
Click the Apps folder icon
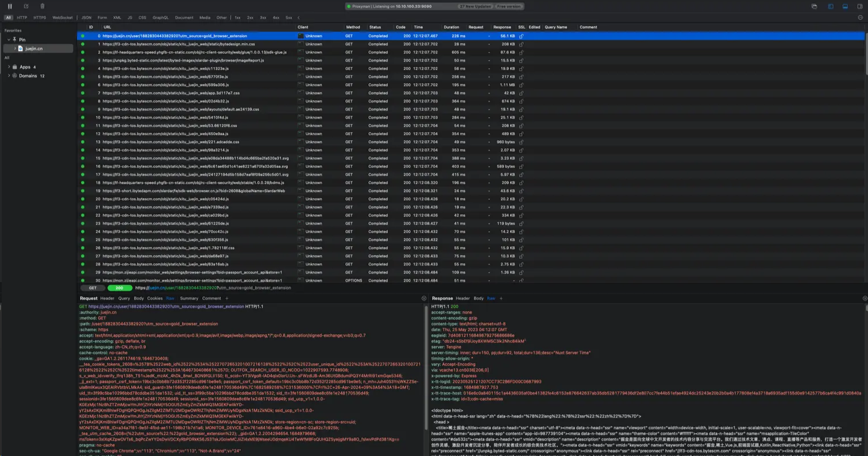[x=14, y=67]
